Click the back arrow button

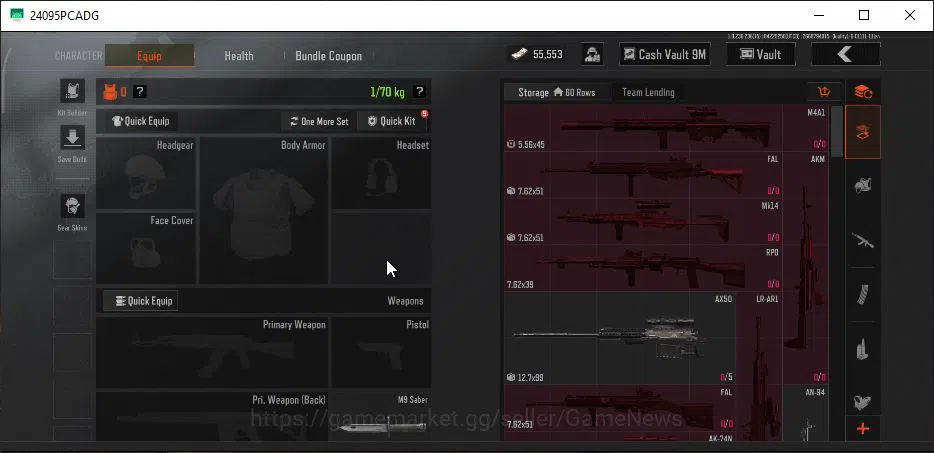click(x=845, y=55)
